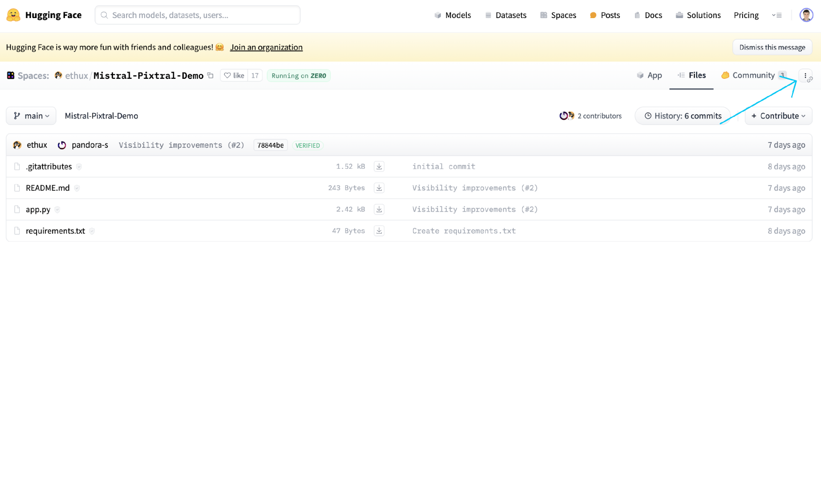This screenshot has width=821, height=504.
Task: Open History: 6 commits
Action: click(683, 116)
